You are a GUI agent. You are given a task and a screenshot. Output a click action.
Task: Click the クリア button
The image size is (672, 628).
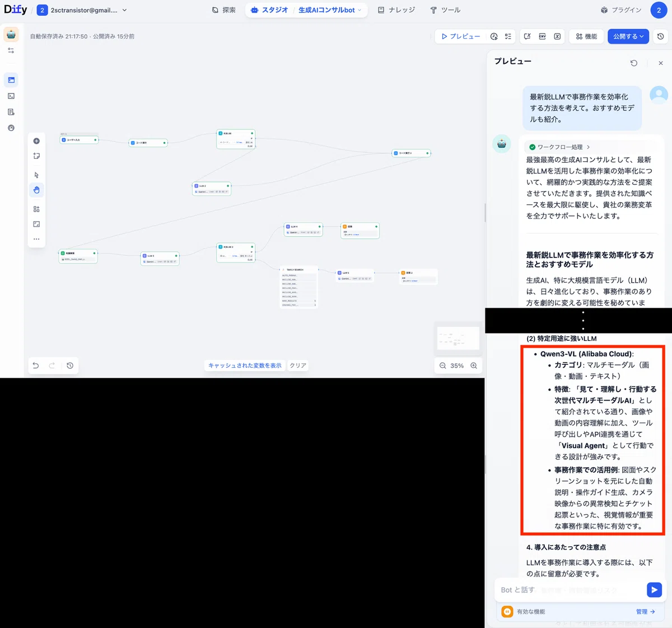[x=298, y=365]
